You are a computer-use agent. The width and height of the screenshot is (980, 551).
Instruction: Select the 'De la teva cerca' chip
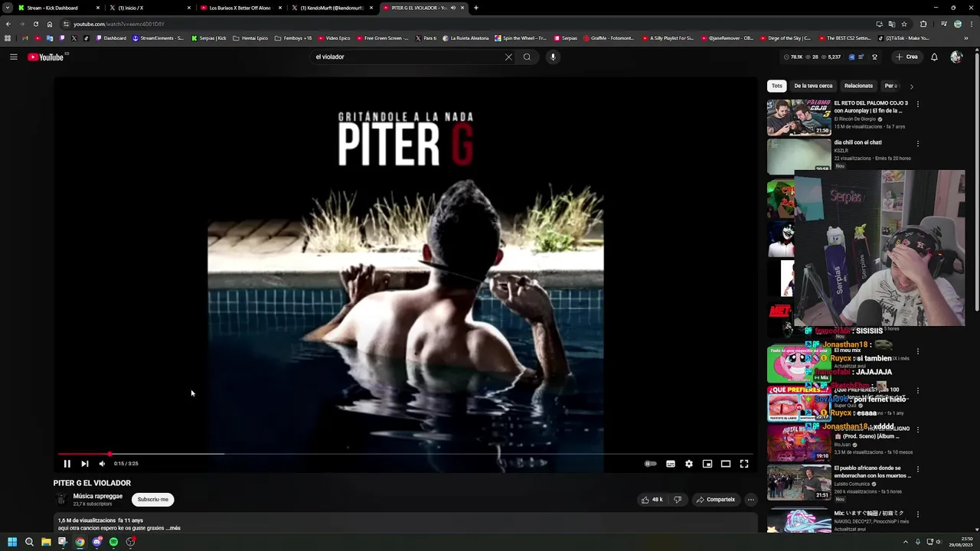[x=813, y=86]
